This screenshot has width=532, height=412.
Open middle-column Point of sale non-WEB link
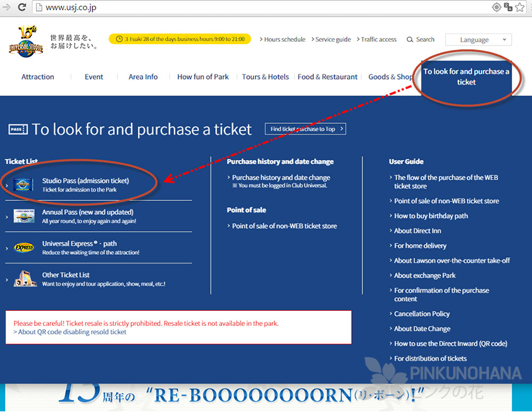click(284, 226)
